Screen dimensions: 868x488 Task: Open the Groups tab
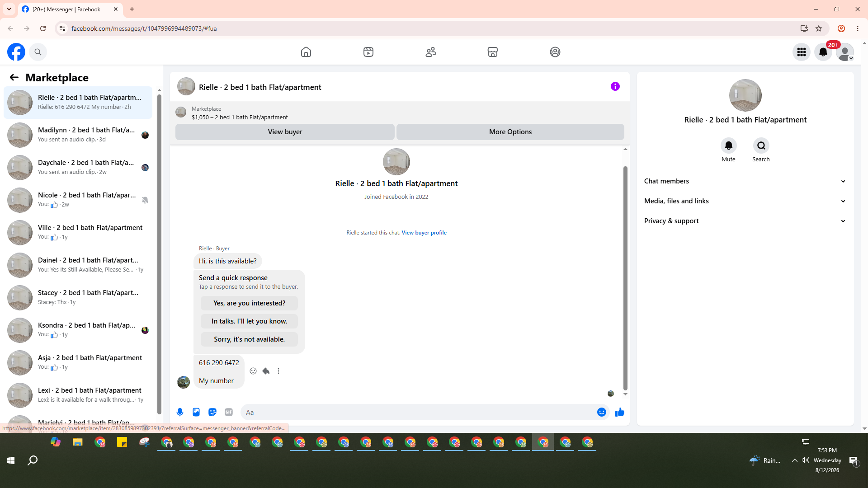(x=555, y=52)
